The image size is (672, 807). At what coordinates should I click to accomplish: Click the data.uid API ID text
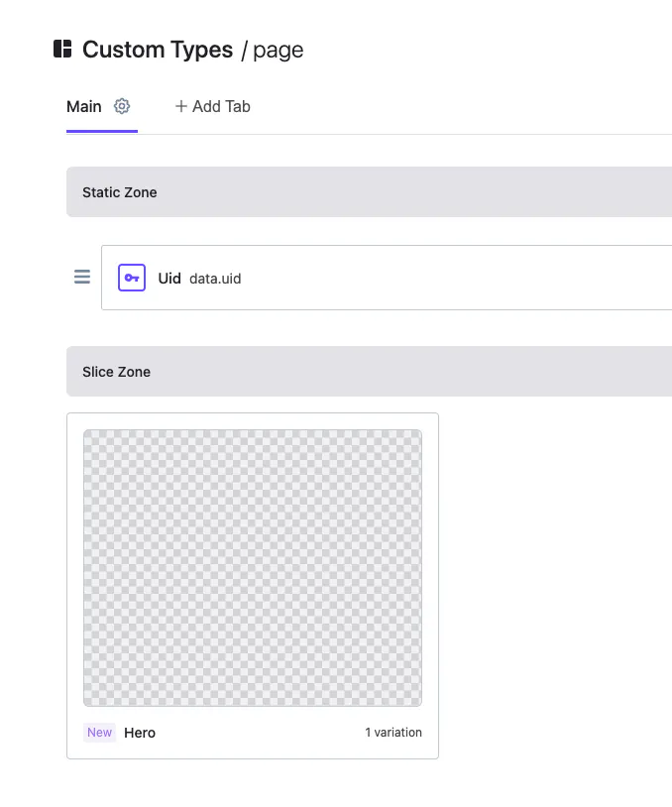[215, 279]
